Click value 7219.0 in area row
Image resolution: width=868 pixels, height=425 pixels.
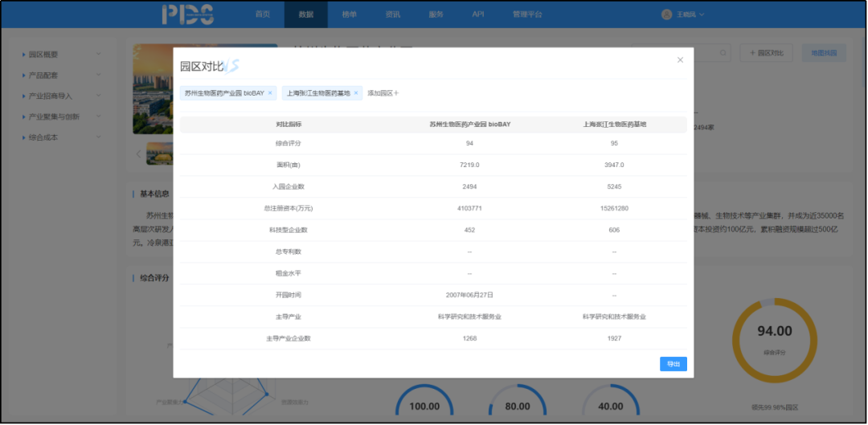[469, 165]
